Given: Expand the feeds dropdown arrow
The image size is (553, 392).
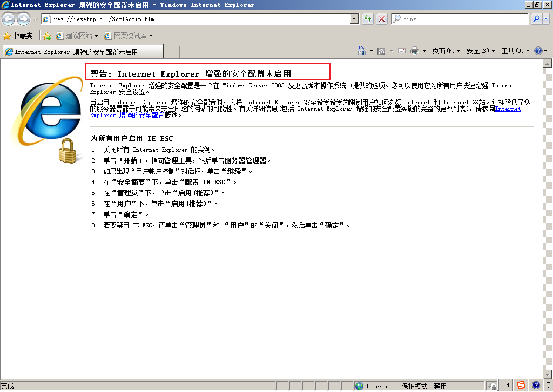Looking at the screenshot, I should (392, 51).
